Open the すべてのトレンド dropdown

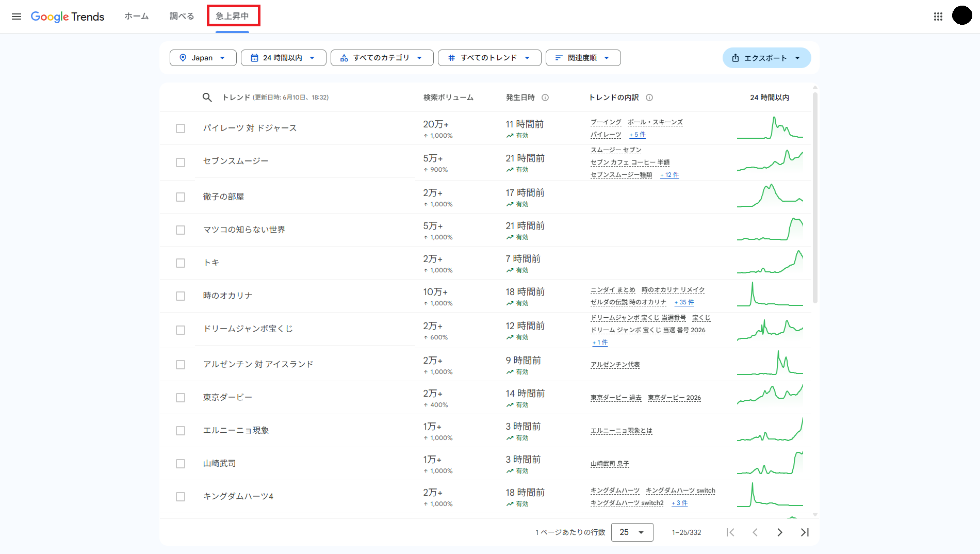[489, 58]
